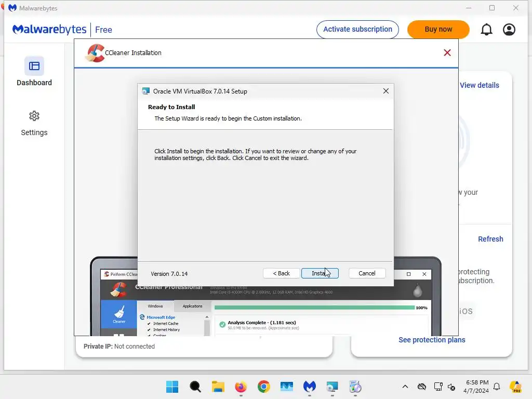
Task: Click the cloud sync tray icon
Action: [422, 387]
